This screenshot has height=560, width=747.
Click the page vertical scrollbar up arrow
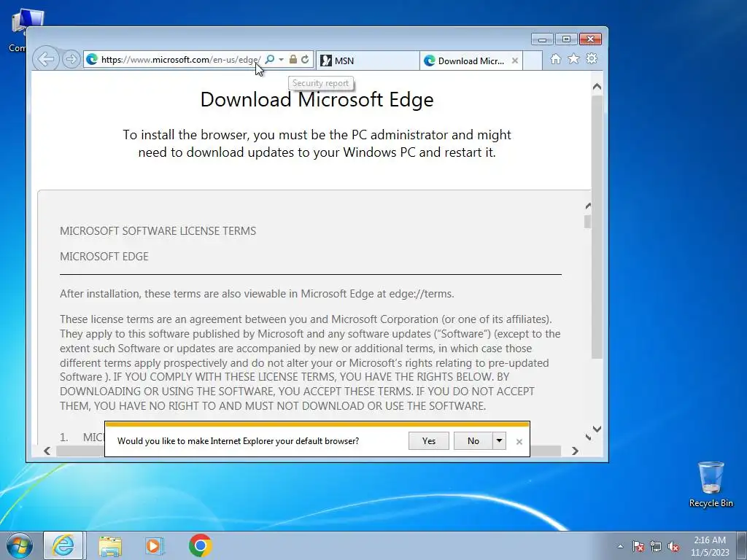coord(597,87)
